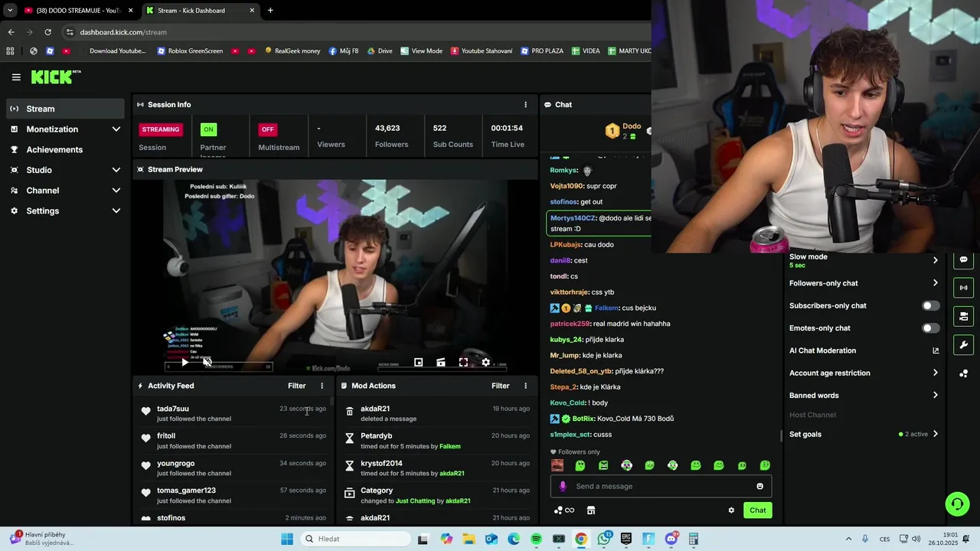Click the chat bubble icon in right sidebar

963,259
